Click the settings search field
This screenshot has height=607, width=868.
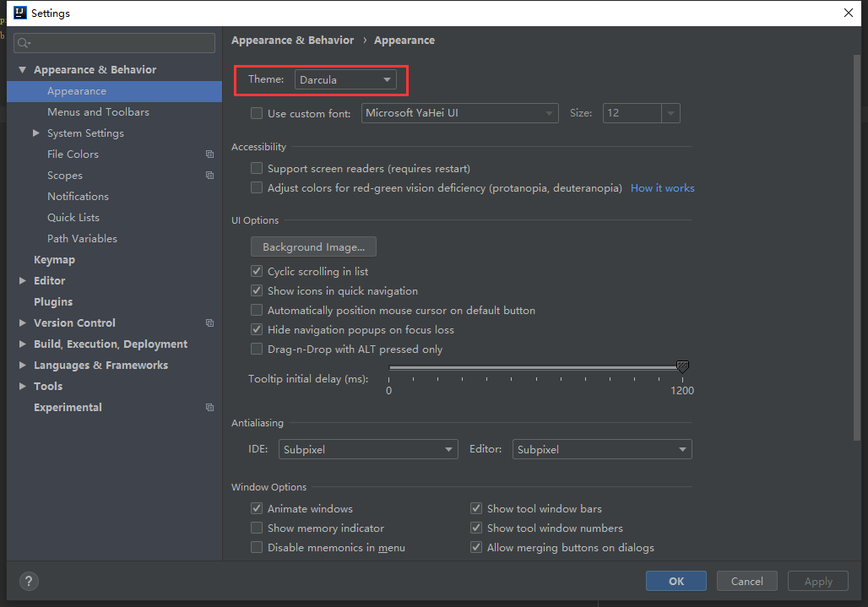[x=115, y=42]
